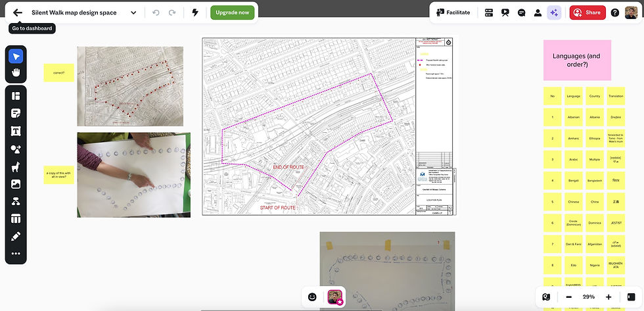Viewport: 644px width, 311px height.
Task: Select the location plan map image
Action: [x=329, y=126]
